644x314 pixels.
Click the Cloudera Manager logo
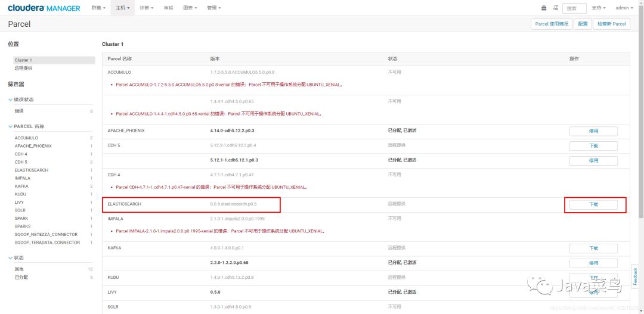44,8
